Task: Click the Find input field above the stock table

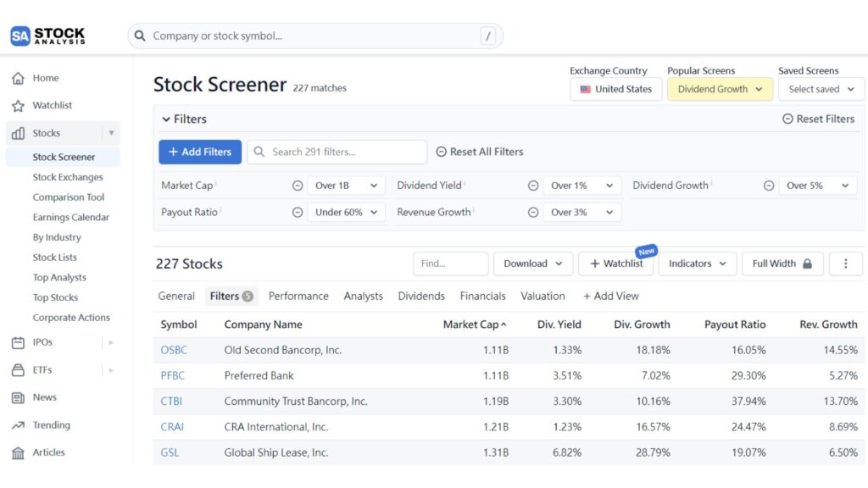Action: [x=450, y=263]
